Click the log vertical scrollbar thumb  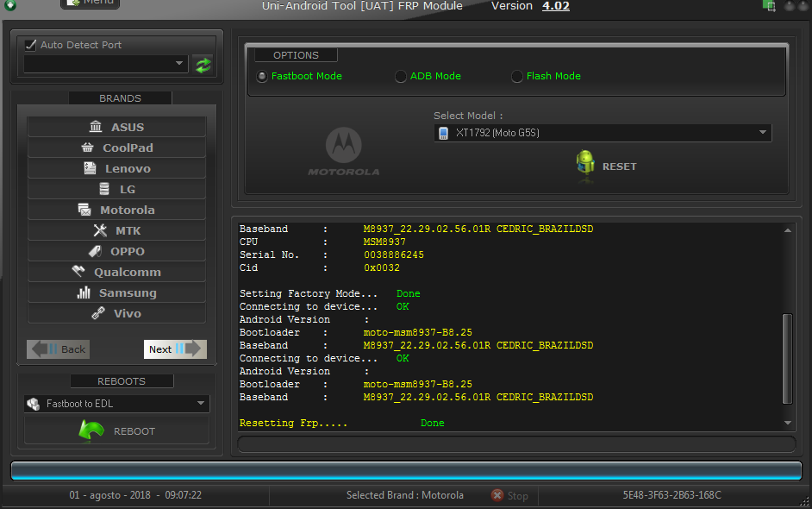(788, 358)
